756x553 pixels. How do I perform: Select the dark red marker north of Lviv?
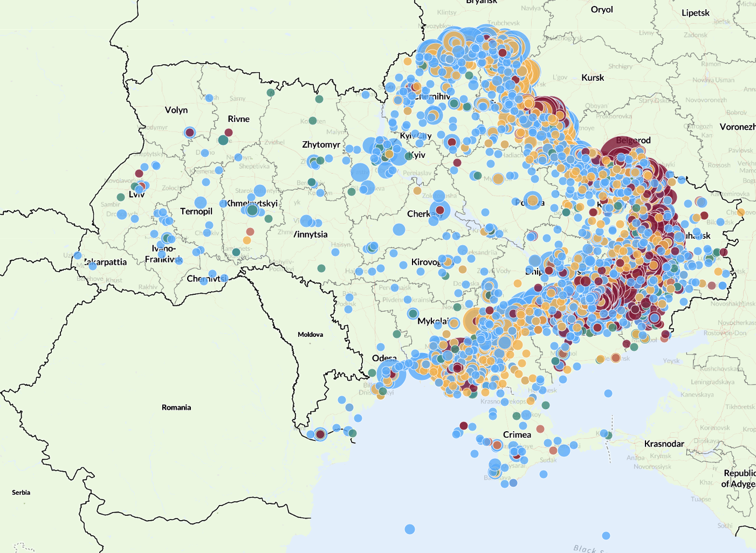(139, 173)
